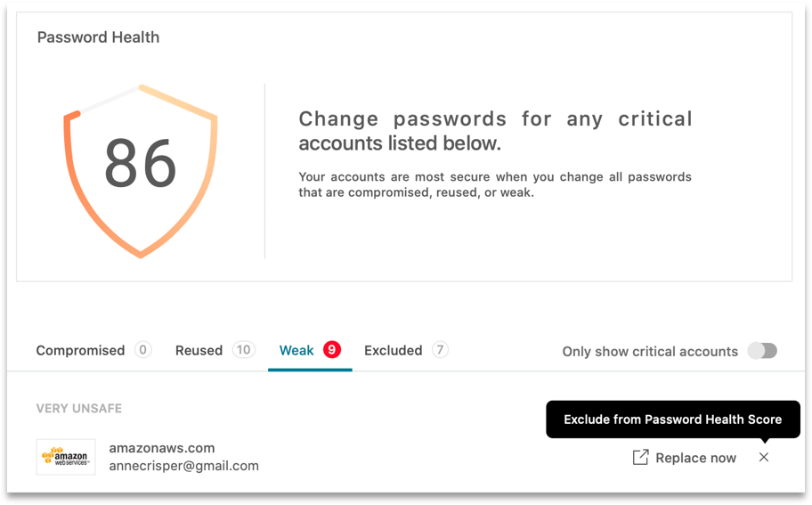Click the Compromised count badge 0
812x505 pixels.
[x=143, y=350]
